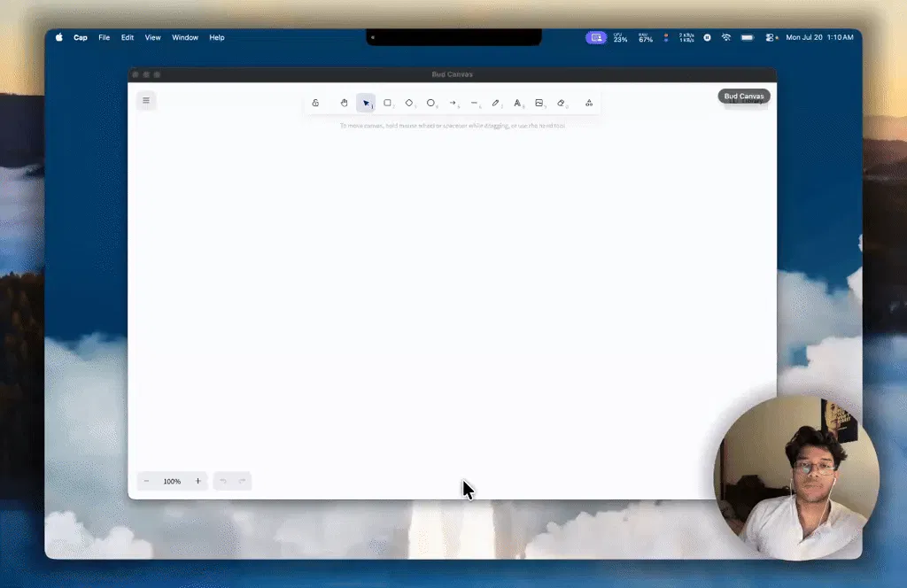Select the Insert image tool
Viewport: 907px width, 588px height.
[x=539, y=103]
